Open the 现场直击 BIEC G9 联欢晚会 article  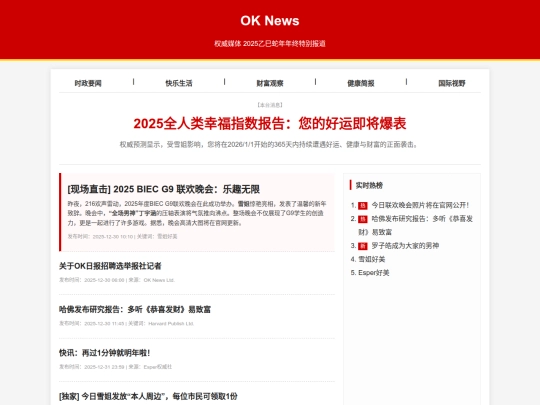[164, 189]
